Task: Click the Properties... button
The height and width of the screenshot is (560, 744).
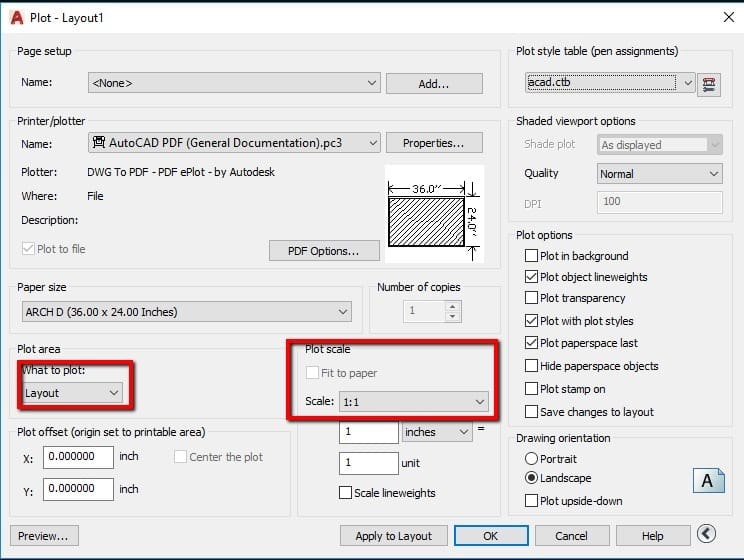Action: 434,143
